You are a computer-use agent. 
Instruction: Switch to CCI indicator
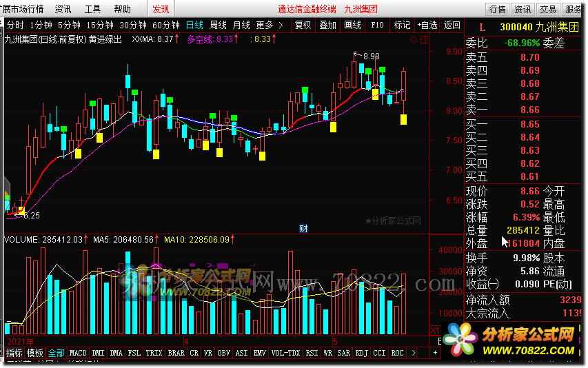(380, 353)
